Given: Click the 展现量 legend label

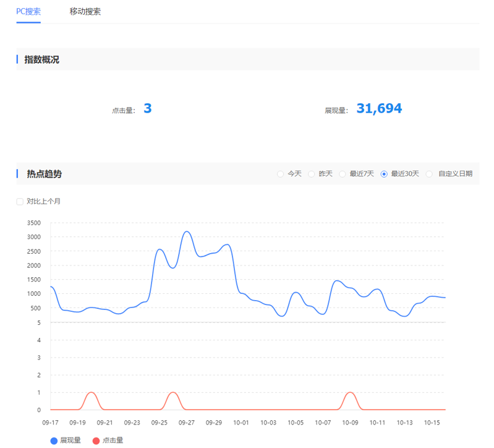Looking at the screenshot, I should click(x=70, y=441).
